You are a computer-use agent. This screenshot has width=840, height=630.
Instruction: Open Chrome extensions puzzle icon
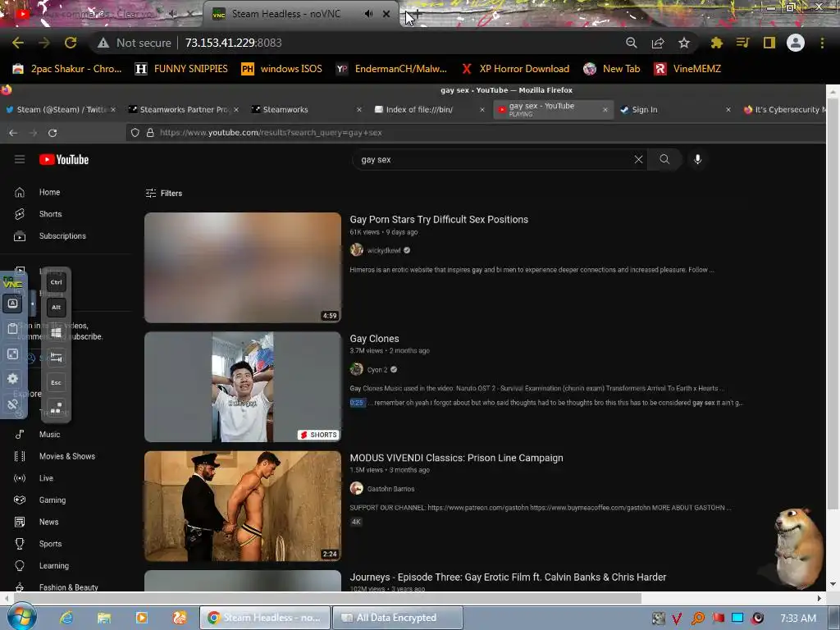[717, 43]
